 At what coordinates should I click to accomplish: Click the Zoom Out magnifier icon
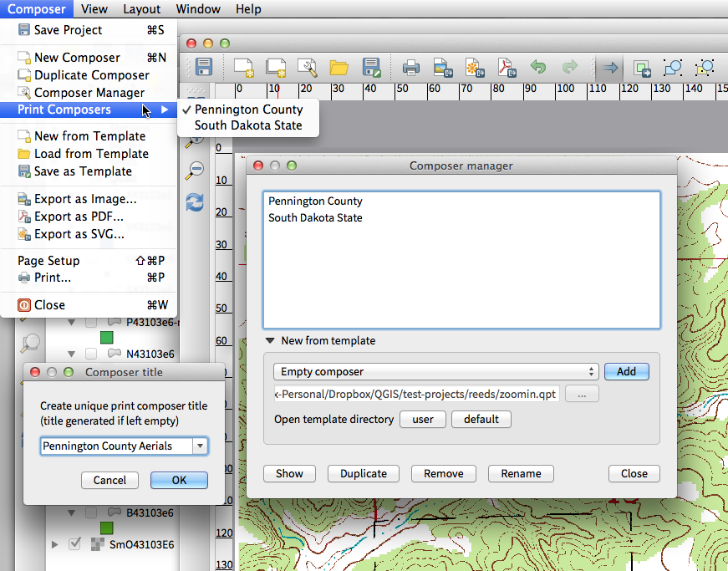pos(195,170)
